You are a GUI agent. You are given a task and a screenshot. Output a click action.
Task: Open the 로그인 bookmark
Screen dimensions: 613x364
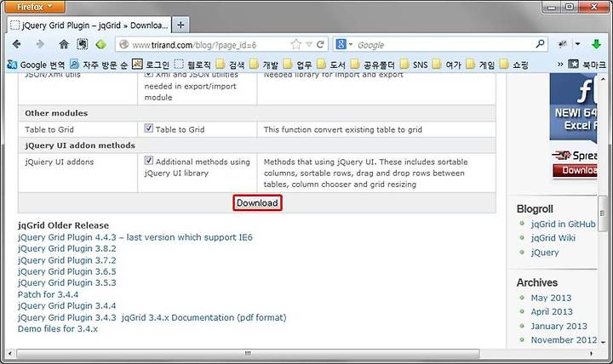(151, 65)
